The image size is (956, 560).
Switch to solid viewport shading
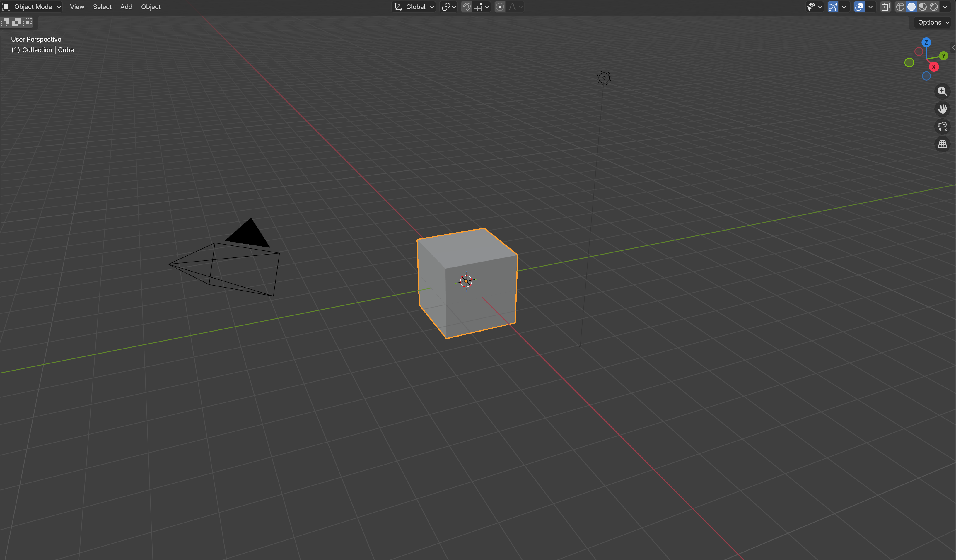pyautogui.click(x=911, y=7)
